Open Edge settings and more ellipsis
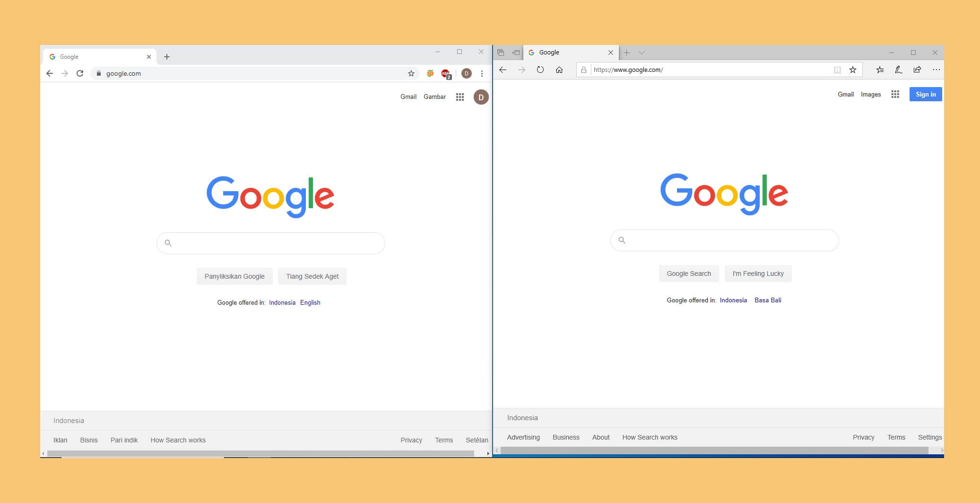Screen dimensions: 980x503 point(936,70)
